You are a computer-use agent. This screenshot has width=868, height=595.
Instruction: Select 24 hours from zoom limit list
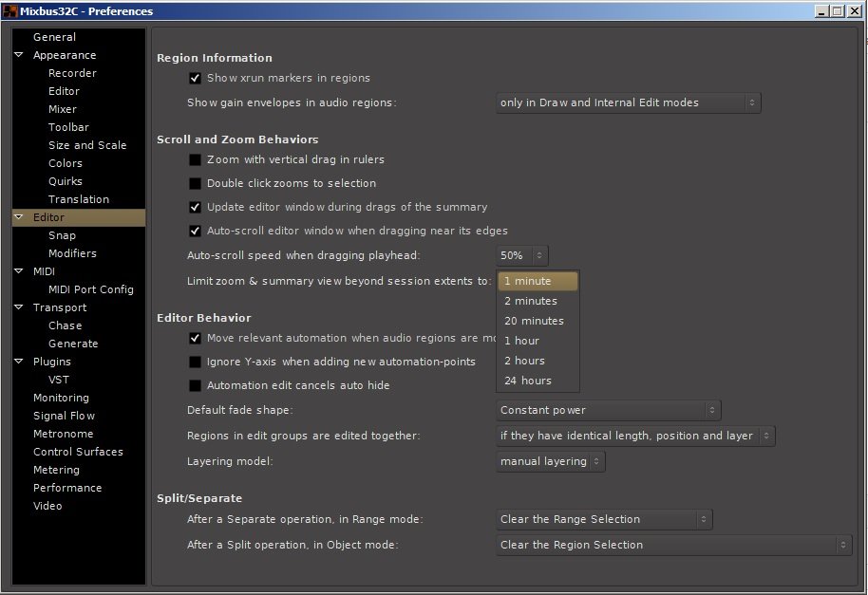coord(538,381)
